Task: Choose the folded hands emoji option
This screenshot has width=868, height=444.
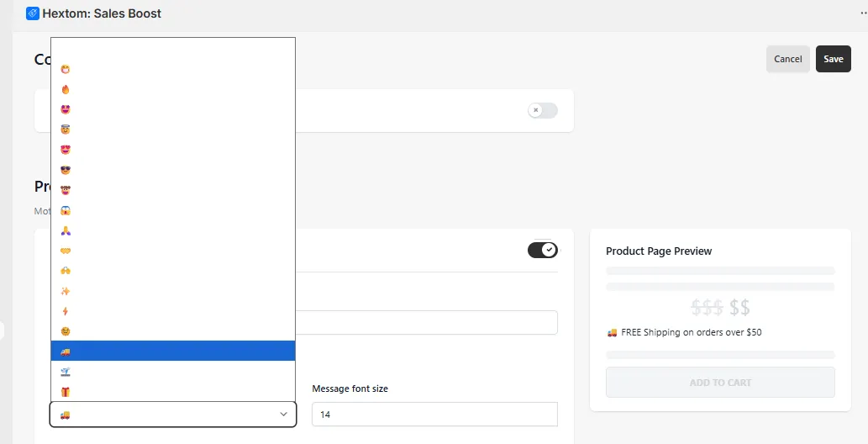Action: click(x=173, y=230)
